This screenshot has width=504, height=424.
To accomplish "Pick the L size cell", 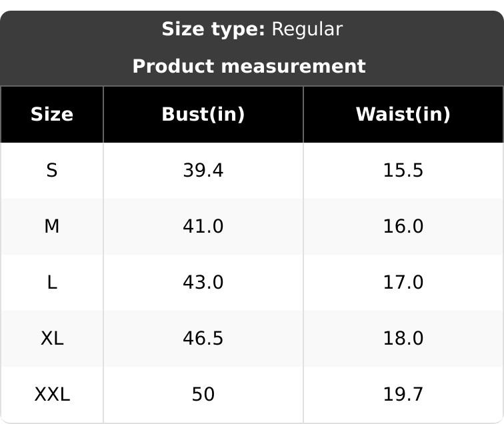I will pos(52,283).
